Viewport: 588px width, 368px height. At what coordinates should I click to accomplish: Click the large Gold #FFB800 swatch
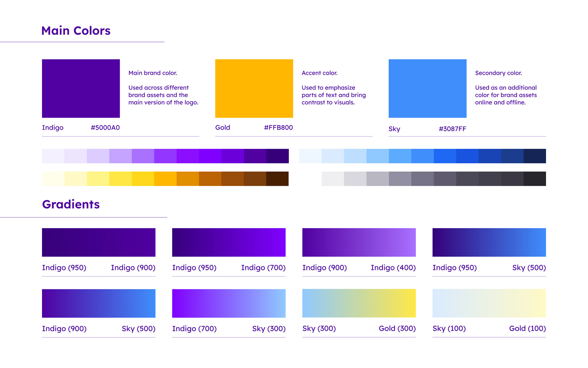[254, 88]
